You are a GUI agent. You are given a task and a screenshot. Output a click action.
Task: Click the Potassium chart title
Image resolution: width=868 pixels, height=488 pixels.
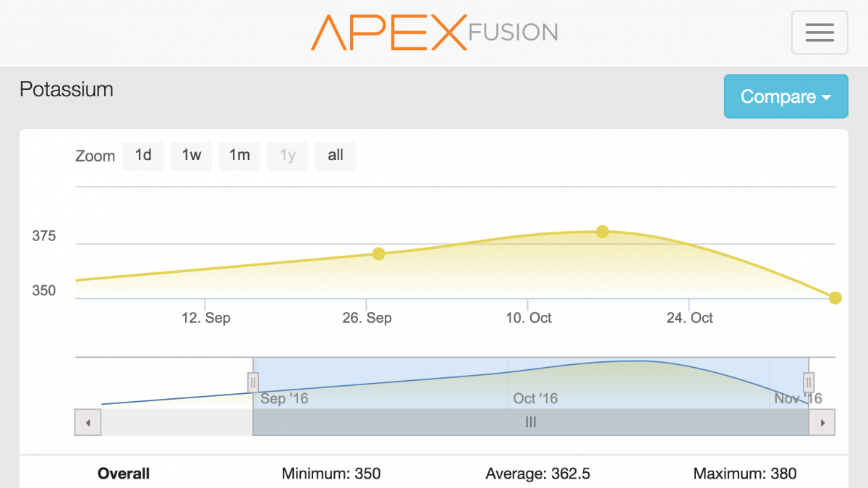point(67,90)
